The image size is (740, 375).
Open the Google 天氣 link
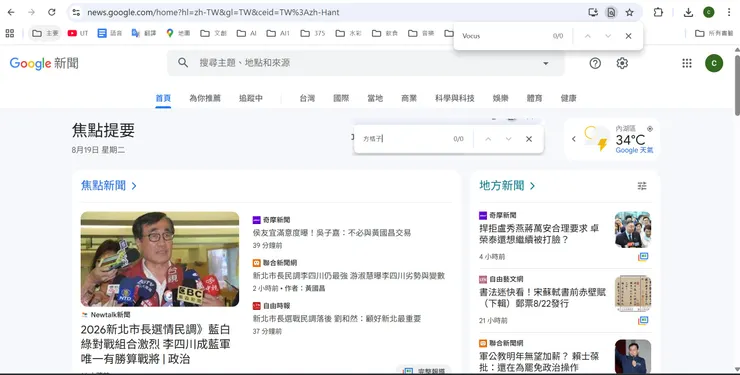click(634, 150)
